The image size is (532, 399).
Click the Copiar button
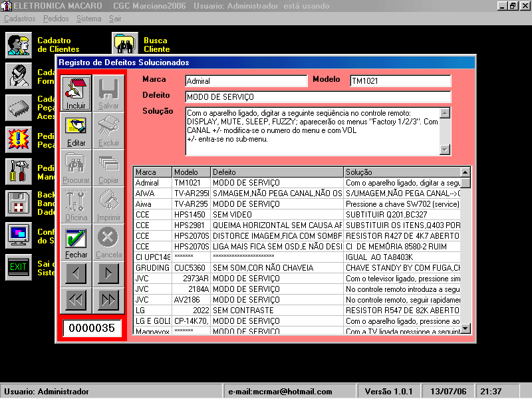tap(108, 168)
